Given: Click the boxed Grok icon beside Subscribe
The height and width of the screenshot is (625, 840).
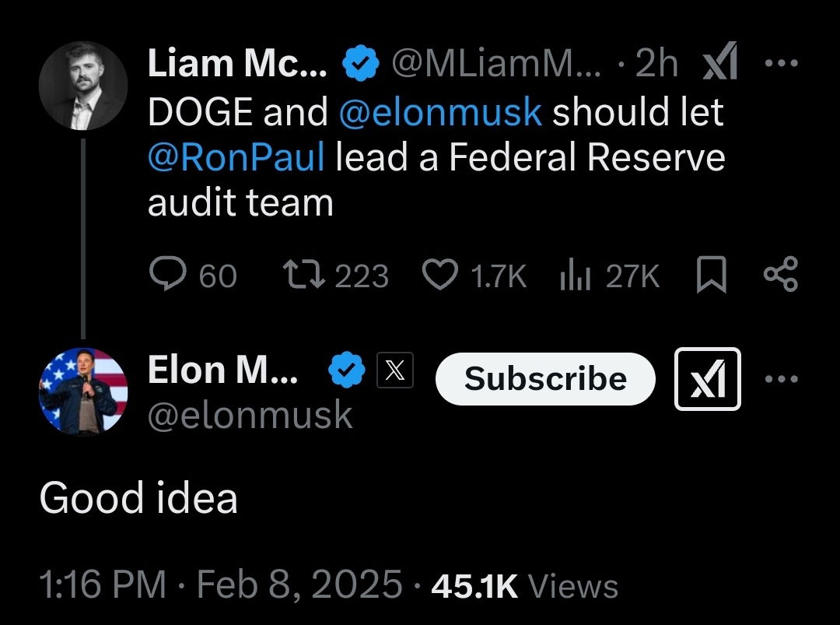Looking at the screenshot, I should 707,379.
